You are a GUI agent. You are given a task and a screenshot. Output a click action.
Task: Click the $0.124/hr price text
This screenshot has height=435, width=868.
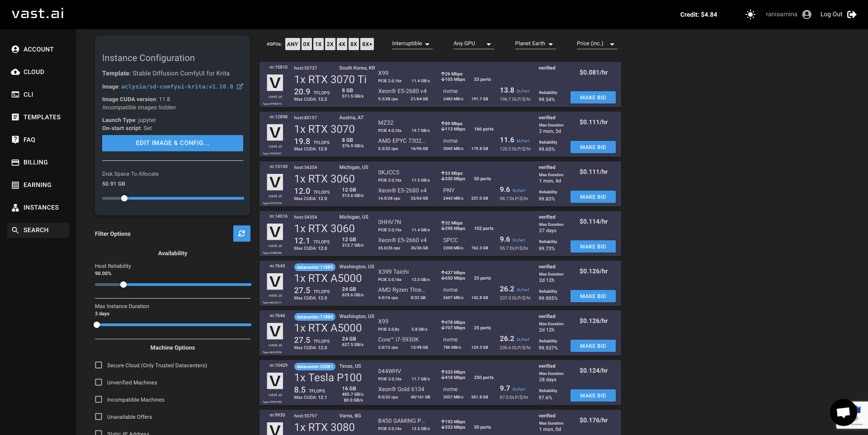coord(594,370)
